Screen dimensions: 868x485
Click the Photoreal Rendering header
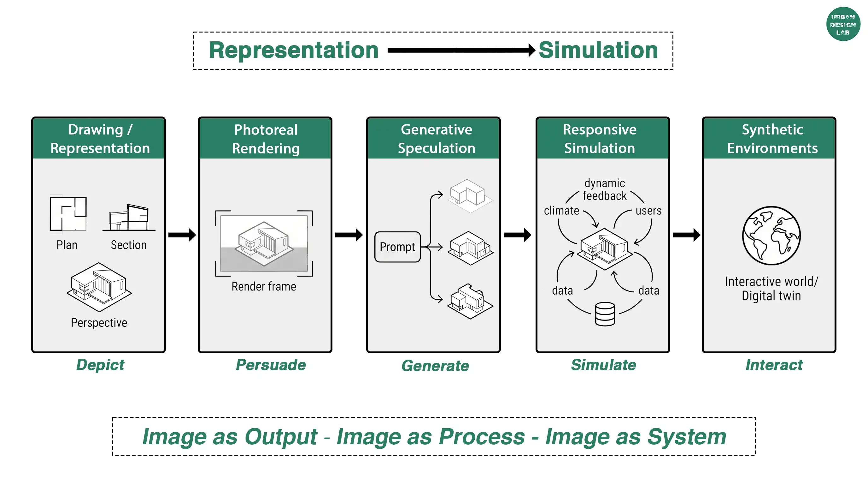click(265, 139)
